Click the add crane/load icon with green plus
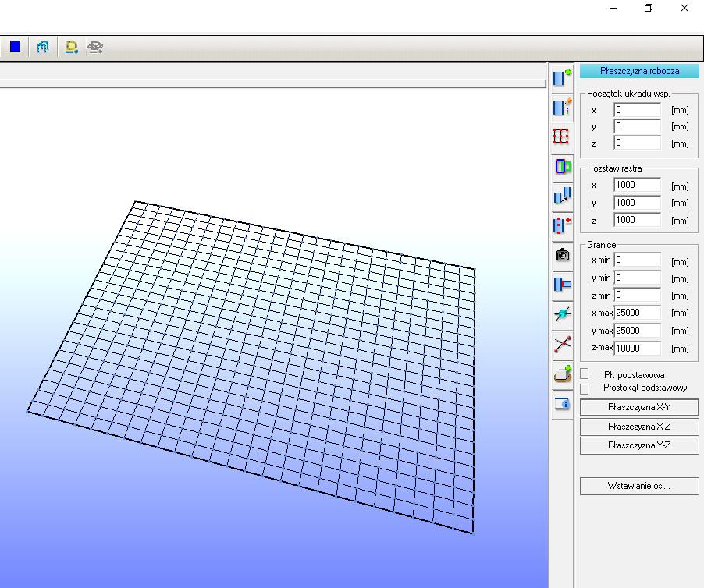This screenshot has height=588, width=704. pos(563,374)
